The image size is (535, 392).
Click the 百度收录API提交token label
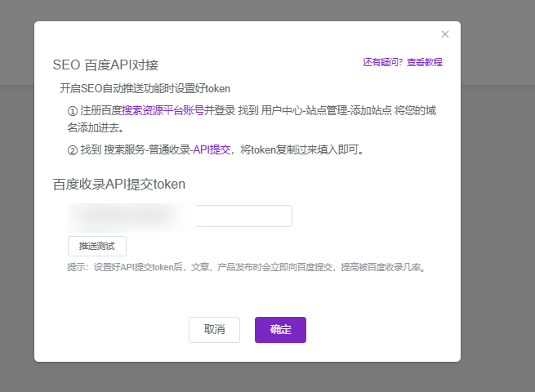tap(119, 185)
